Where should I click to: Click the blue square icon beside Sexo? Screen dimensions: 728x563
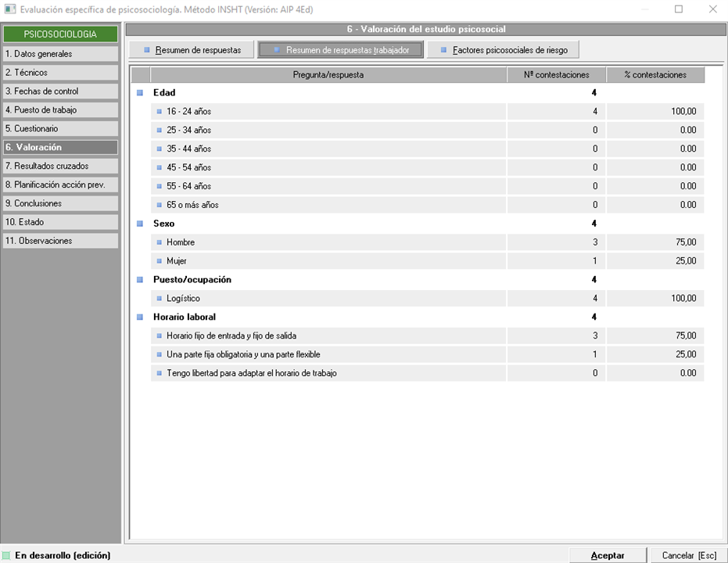140,224
